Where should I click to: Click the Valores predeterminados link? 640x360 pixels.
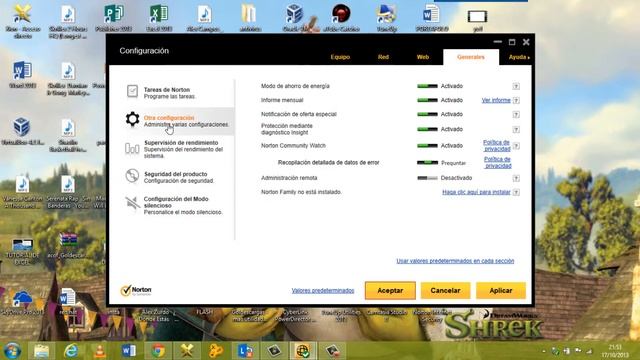click(x=323, y=291)
